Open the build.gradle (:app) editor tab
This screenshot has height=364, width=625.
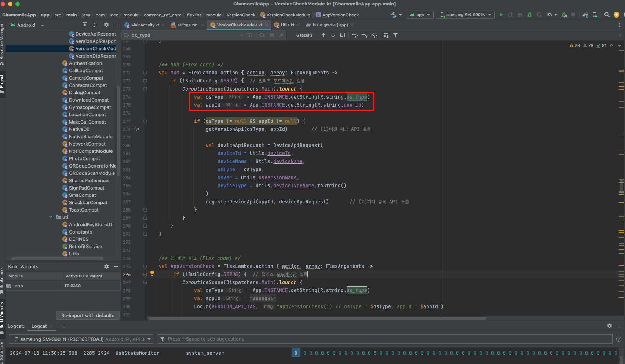tap(330, 25)
